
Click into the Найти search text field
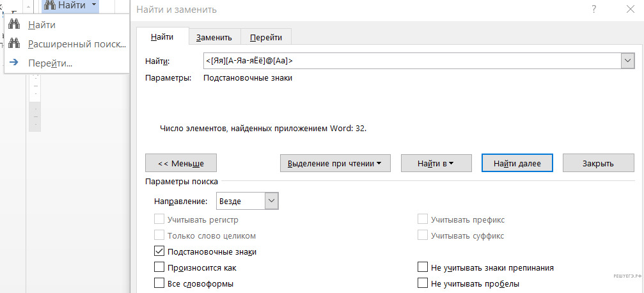(x=409, y=61)
